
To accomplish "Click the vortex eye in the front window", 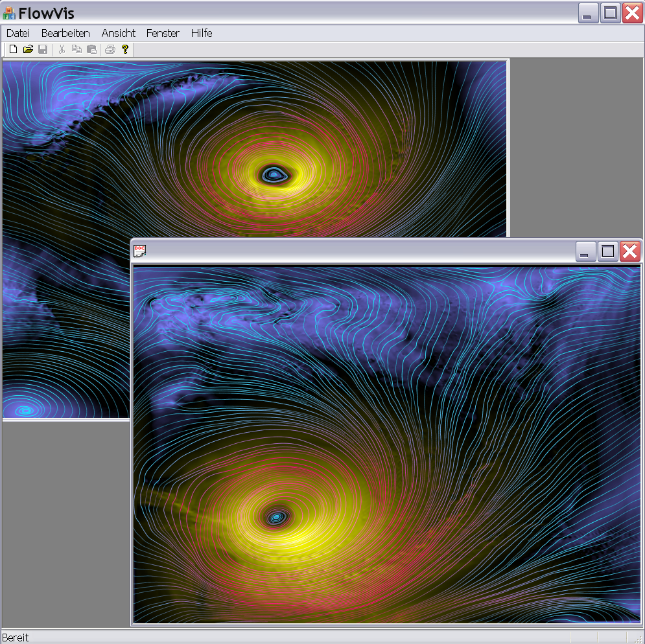I will (277, 517).
